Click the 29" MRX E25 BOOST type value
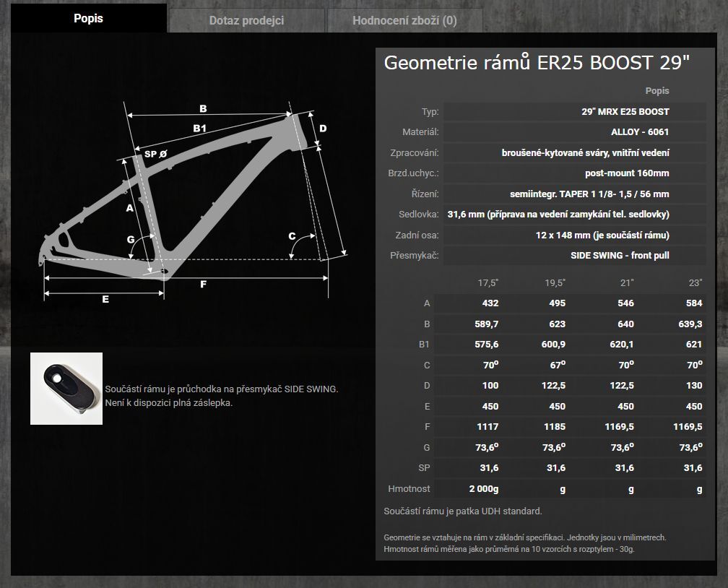The height and width of the screenshot is (588, 728). (x=625, y=111)
